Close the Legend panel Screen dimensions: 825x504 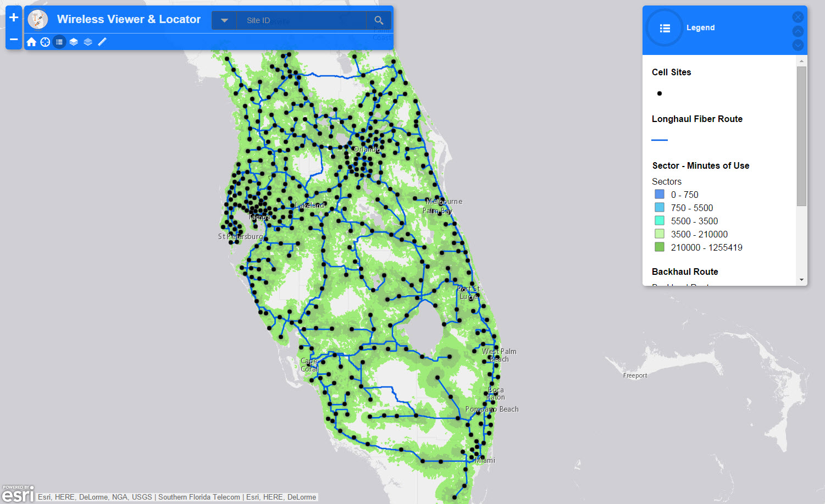tap(798, 17)
